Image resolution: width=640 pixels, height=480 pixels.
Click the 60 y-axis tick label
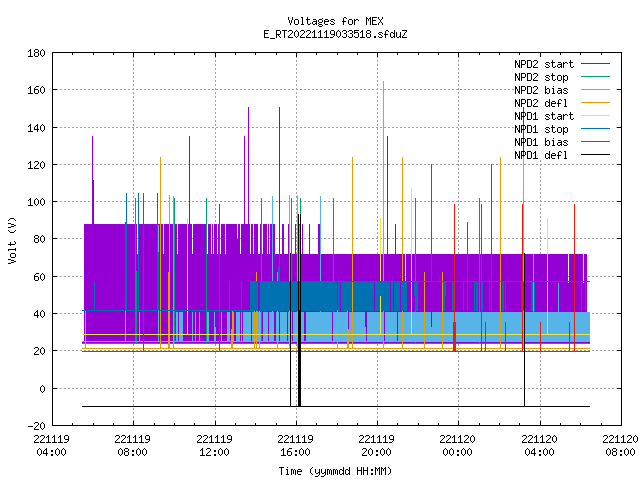point(39,277)
